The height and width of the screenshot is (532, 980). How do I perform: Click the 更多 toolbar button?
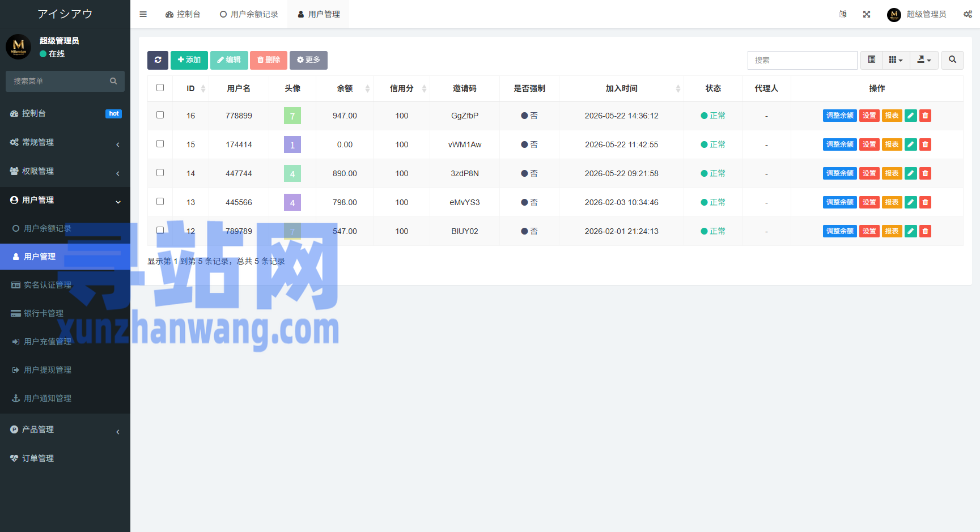tap(308, 60)
